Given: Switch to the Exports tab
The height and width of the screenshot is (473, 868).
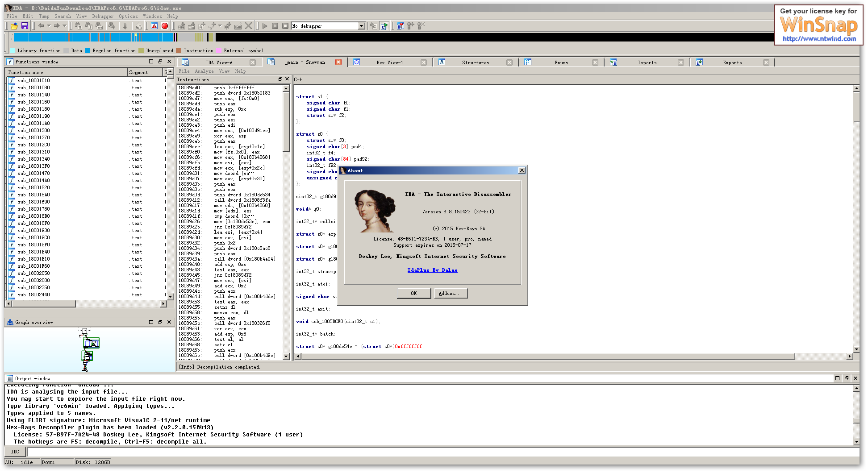Looking at the screenshot, I should [x=732, y=62].
